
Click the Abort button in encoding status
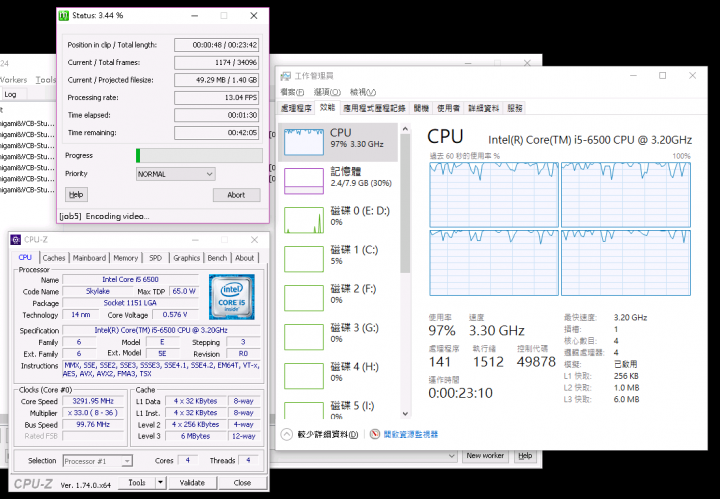(236, 195)
